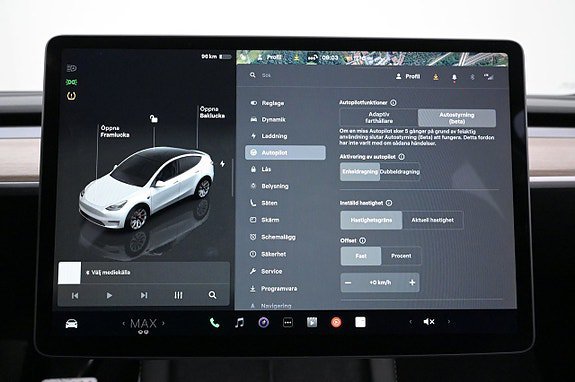
Task: Open the notifications bell icon
Action: click(x=454, y=77)
